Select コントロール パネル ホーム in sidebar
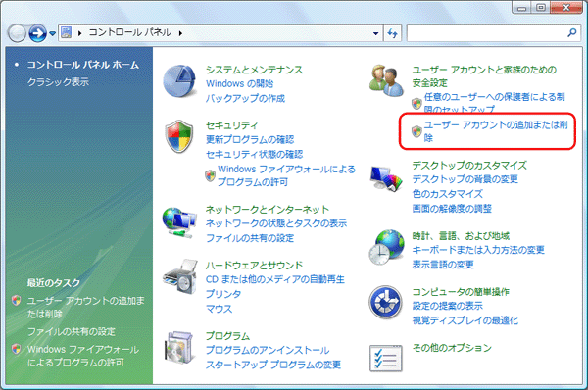This screenshot has height=390, width=588. tap(83, 65)
